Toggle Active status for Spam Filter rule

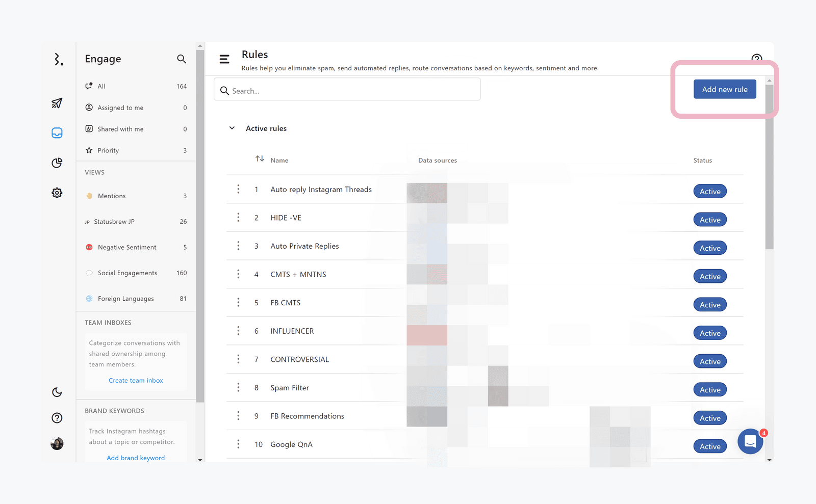[710, 390]
